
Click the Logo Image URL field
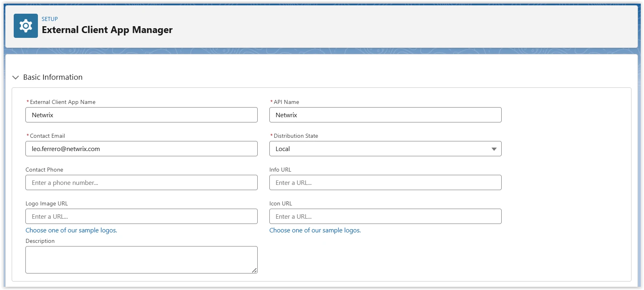tap(142, 216)
